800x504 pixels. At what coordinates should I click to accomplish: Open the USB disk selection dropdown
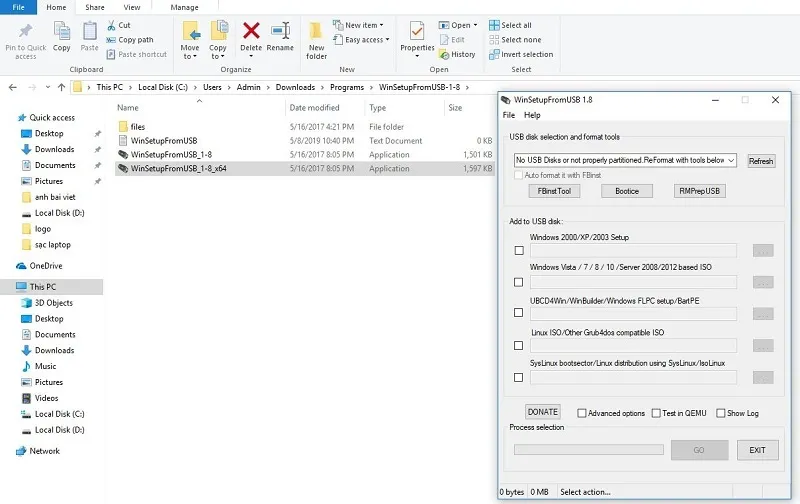pos(625,160)
